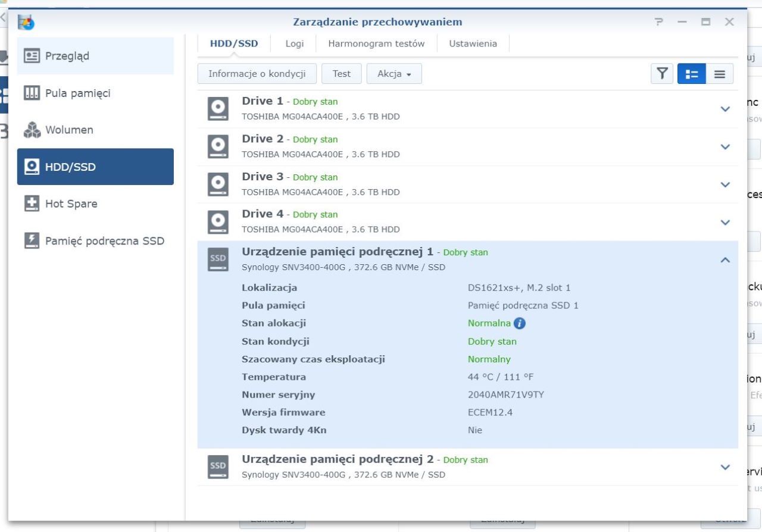
Task: Open the Akcja dropdown menu
Action: coord(394,74)
